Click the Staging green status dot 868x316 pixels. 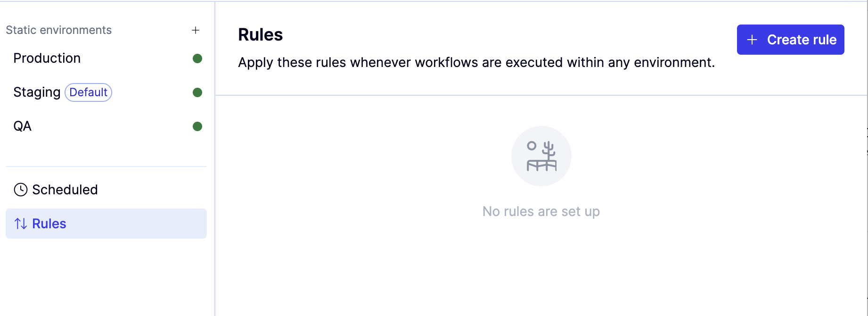pos(197,92)
